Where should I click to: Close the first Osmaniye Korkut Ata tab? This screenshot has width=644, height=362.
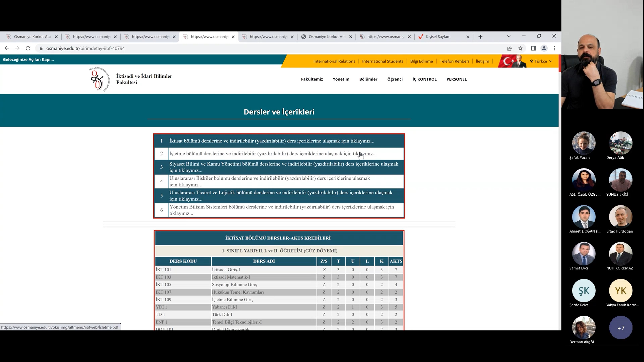[x=56, y=37]
